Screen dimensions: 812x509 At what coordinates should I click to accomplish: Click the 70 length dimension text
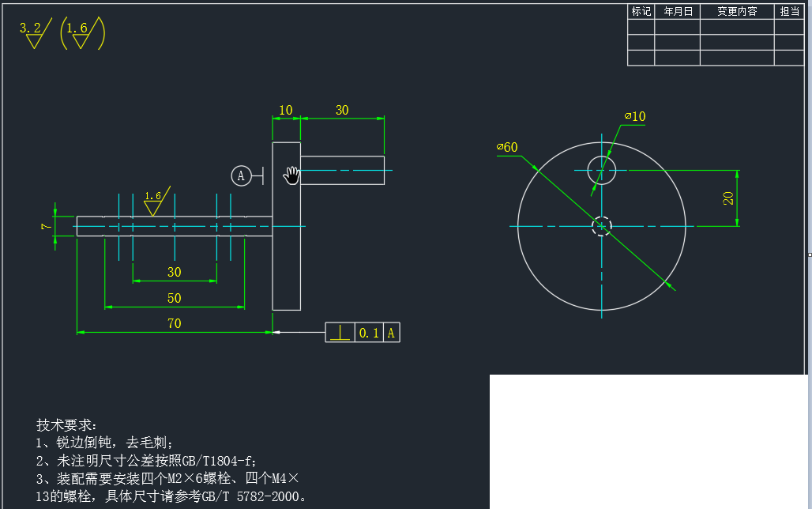click(174, 323)
